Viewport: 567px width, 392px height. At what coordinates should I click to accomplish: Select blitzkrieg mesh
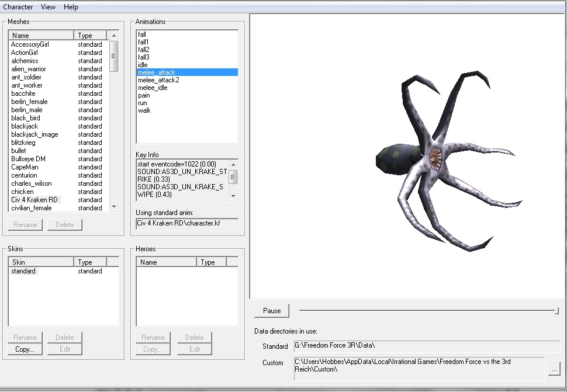[58, 143]
